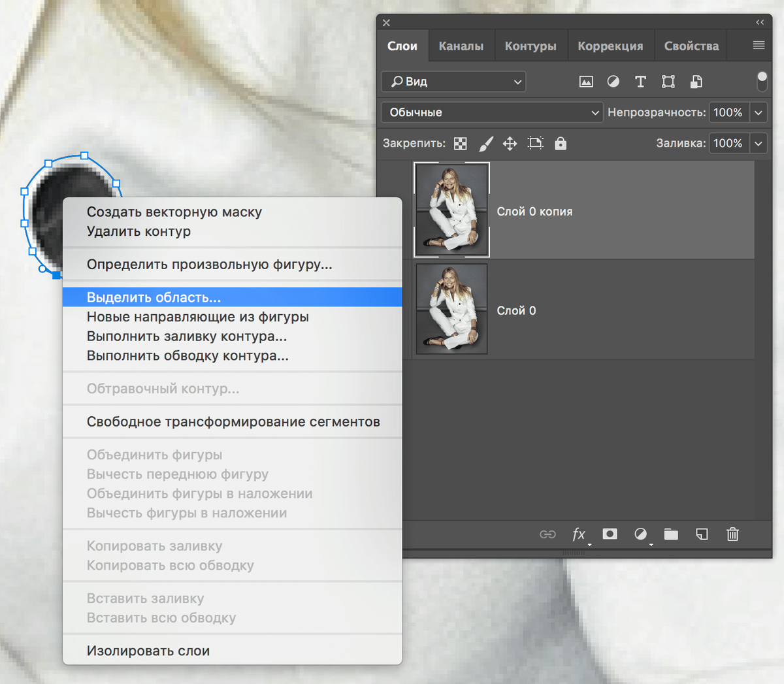Switch to the Каналы tab
The height and width of the screenshot is (684, 784).
461,46
